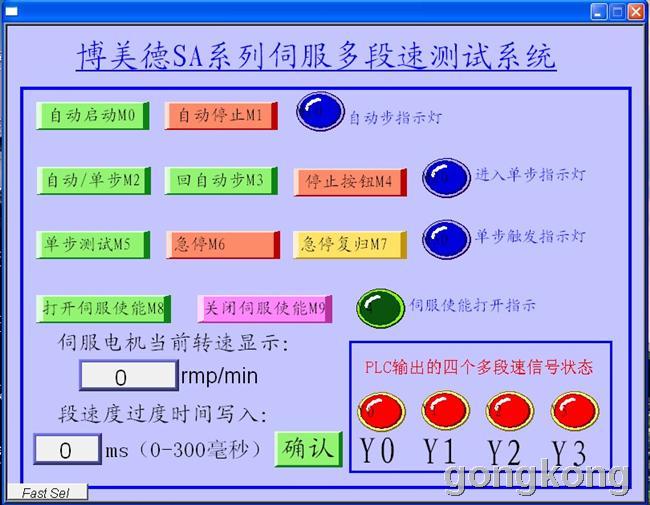Enable servo with 打开伺服使能M8 button
The width and height of the screenshot is (650, 505).
tap(103, 308)
